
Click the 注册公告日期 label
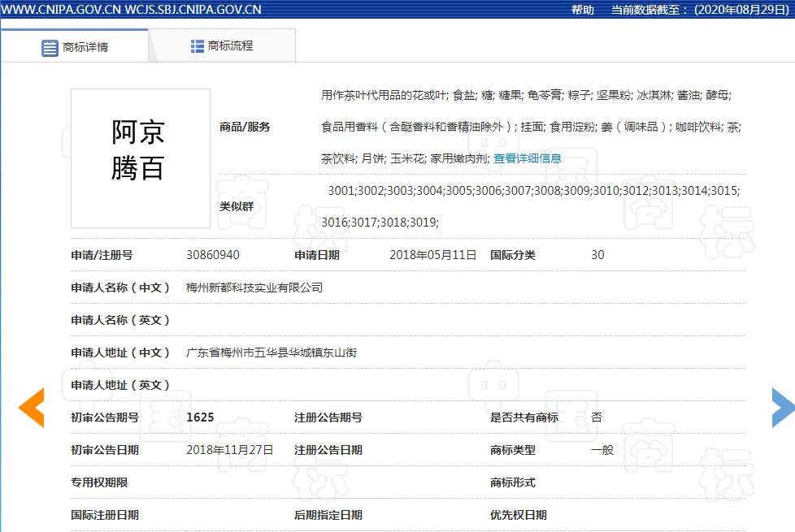pos(328,450)
